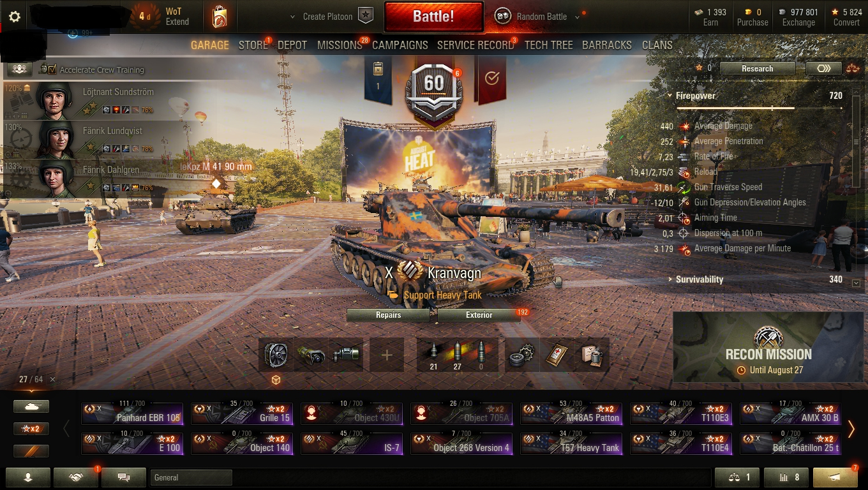
Task: Collapse the Firepower stats section
Action: 695,96
